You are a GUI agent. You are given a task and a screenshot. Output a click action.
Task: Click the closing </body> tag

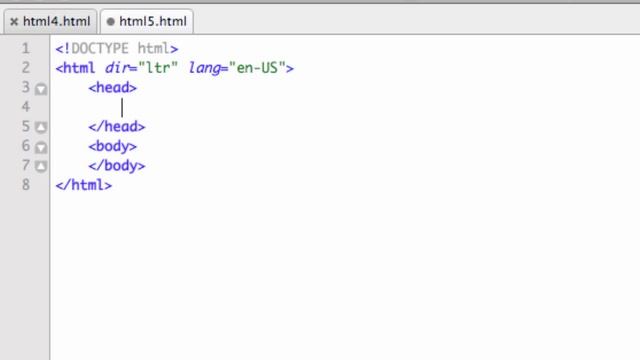tap(117, 166)
